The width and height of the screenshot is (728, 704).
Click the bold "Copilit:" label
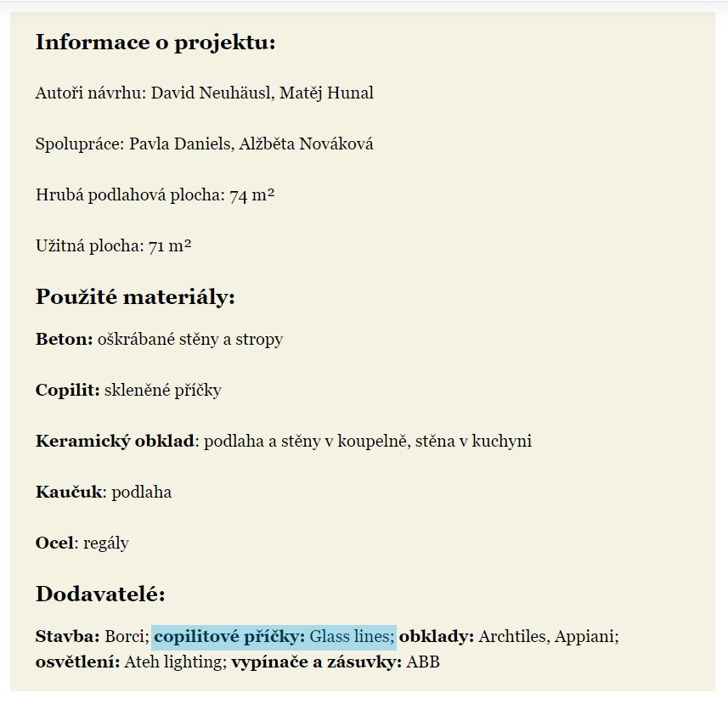click(67, 391)
